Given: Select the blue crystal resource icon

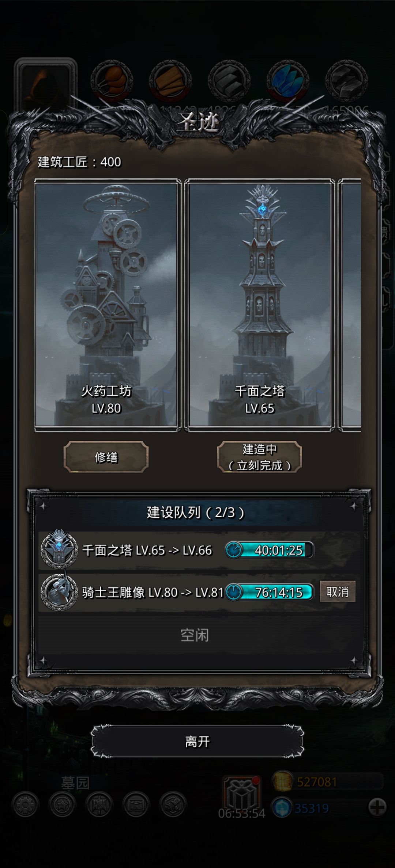Looking at the screenshot, I should (x=288, y=81).
